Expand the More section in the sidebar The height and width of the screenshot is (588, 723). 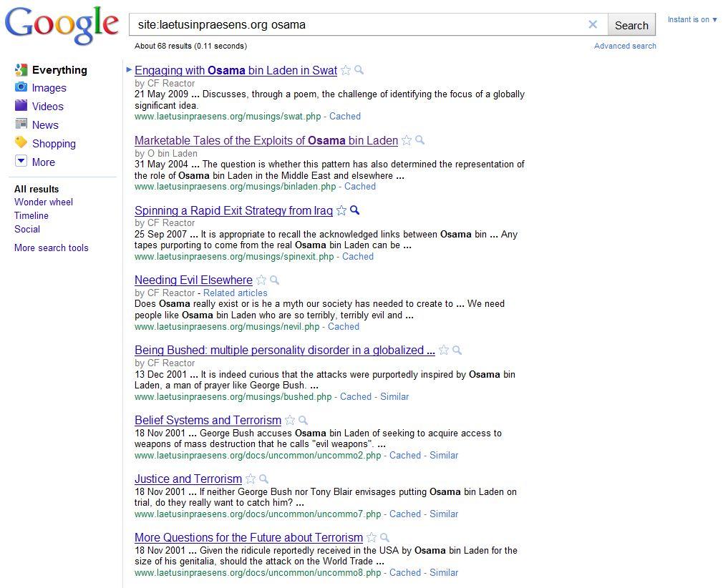(21, 162)
